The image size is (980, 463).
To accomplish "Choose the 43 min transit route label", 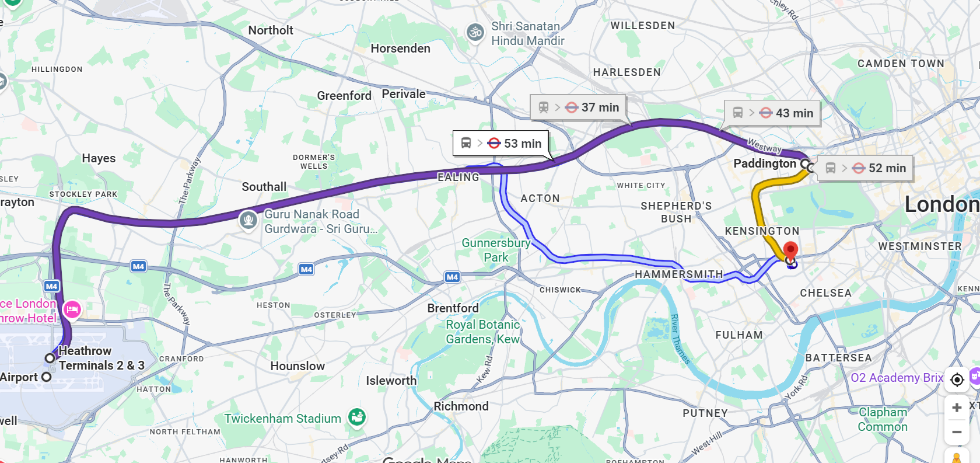I will pos(772,113).
